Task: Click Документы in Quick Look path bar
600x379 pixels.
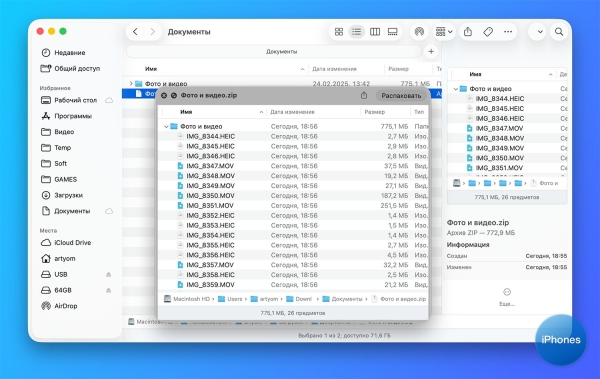Action: coord(342,299)
